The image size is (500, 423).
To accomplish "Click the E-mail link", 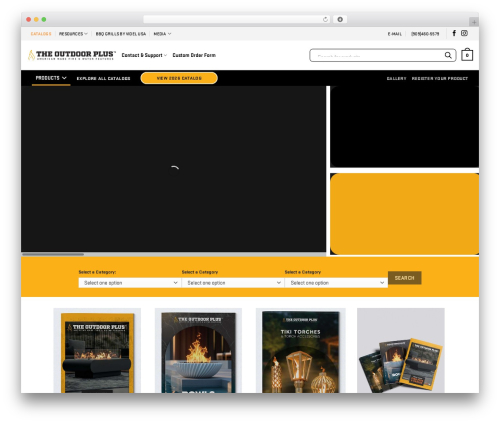I will pos(395,34).
